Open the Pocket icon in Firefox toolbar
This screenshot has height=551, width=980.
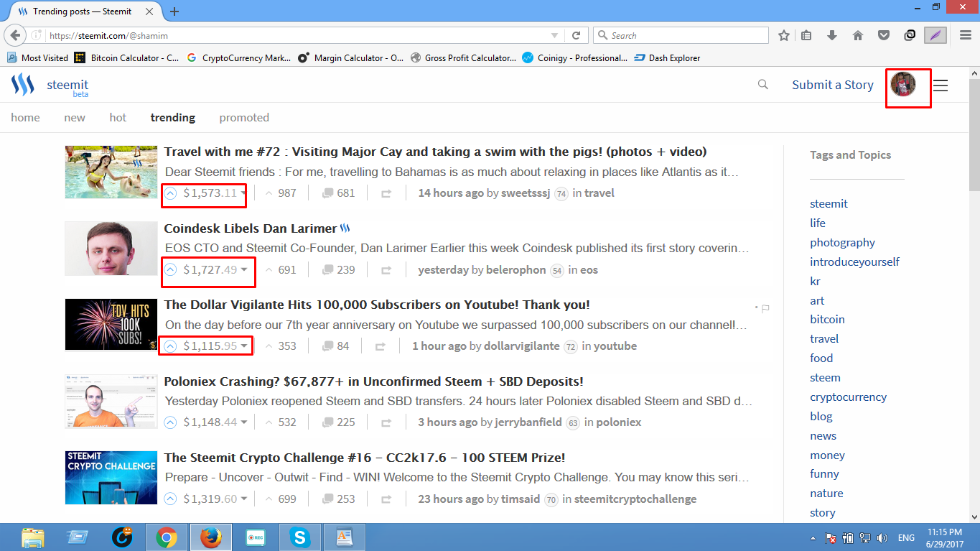(884, 35)
